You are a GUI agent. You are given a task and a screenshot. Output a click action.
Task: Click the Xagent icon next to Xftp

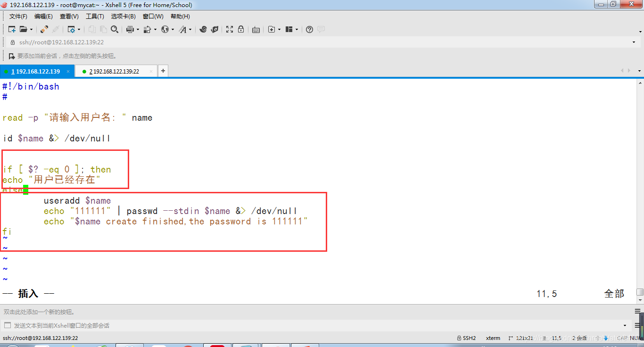tap(215, 29)
